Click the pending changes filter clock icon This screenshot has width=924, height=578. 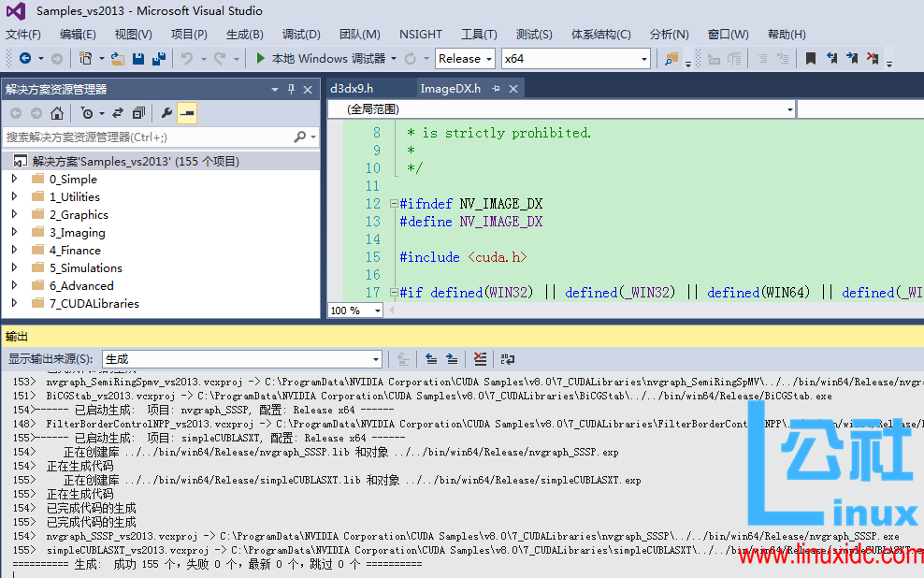tap(87, 113)
